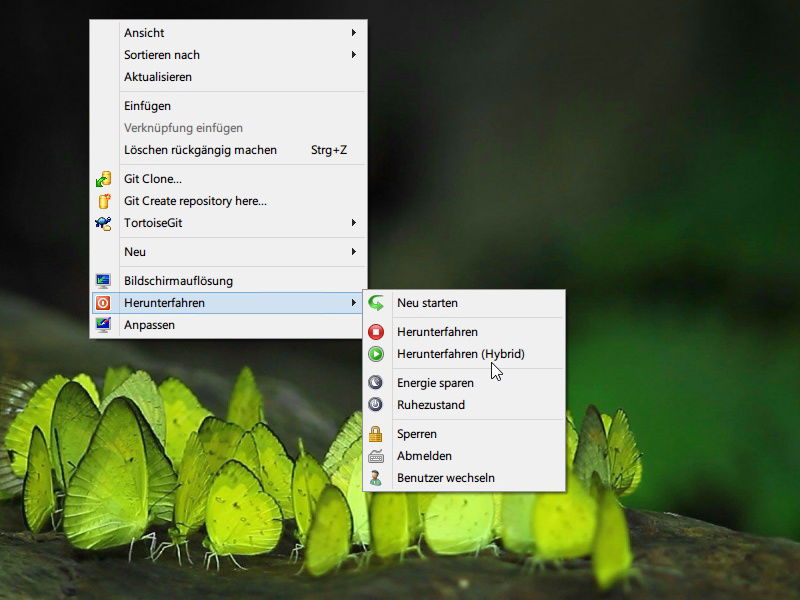Screen dimensions: 800x600
Task: Expand the Sortieren nach submenu arrow
Action: [x=354, y=55]
